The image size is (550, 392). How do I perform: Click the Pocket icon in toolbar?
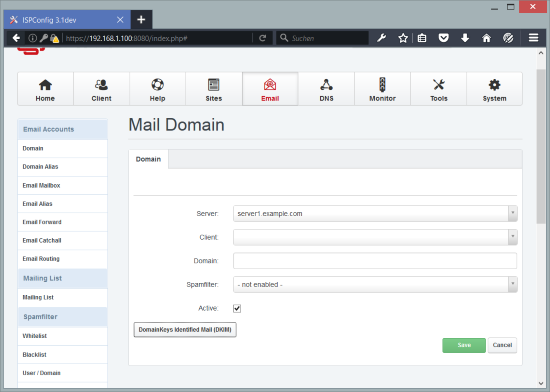(443, 38)
